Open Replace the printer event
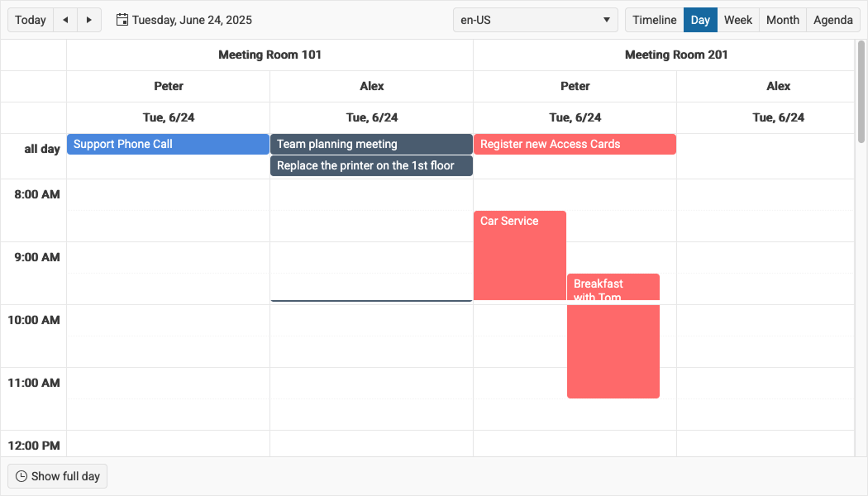 pyautogui.click(x=371, y=165)
